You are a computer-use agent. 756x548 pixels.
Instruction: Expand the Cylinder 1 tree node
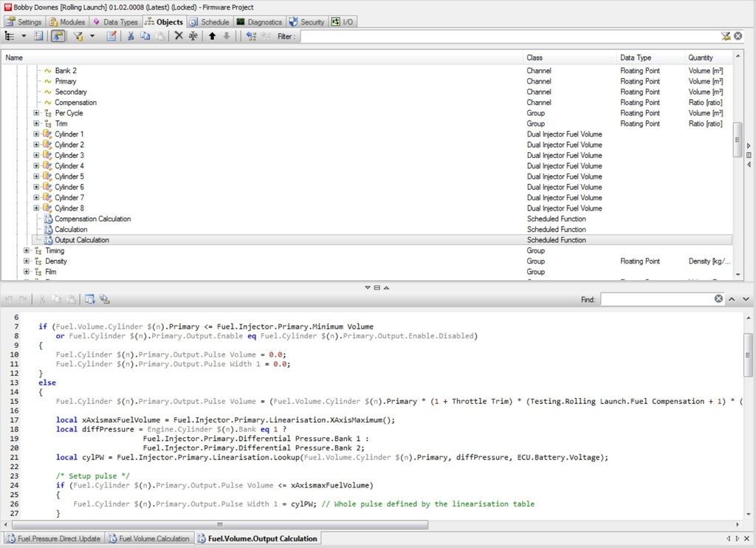pos(36,134)
